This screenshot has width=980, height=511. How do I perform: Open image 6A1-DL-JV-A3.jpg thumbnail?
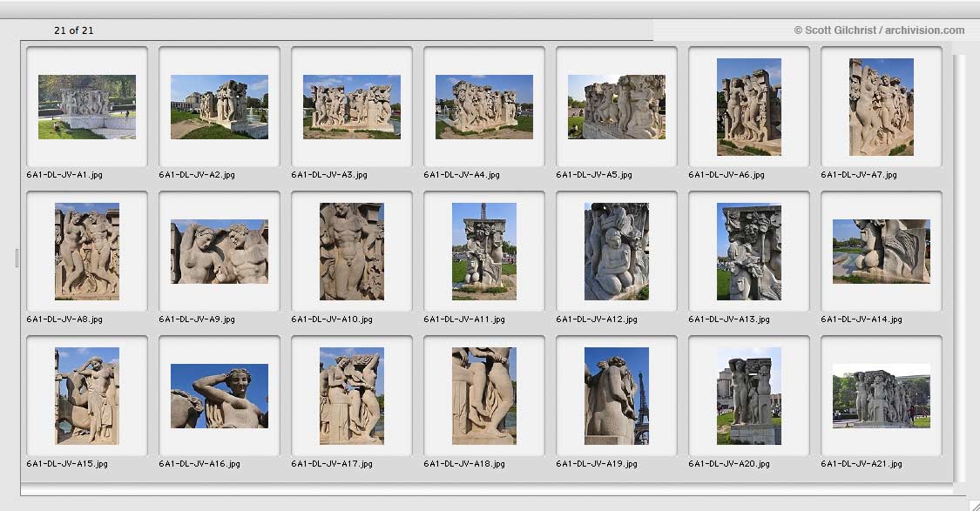tap(352, 107)
